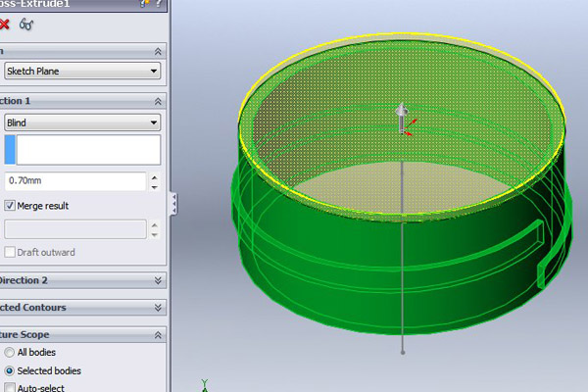Screen dimensions: 588x392
Task: Click the draft angle down arrow
Action: click(154, 234)
